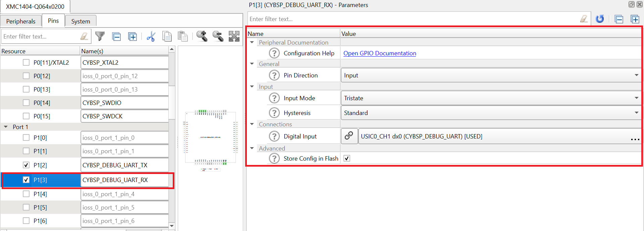Image resolution: width=644 pixels, height=231 pixels.
Task: Collapse the Connections section
Action: pos(252,124)
